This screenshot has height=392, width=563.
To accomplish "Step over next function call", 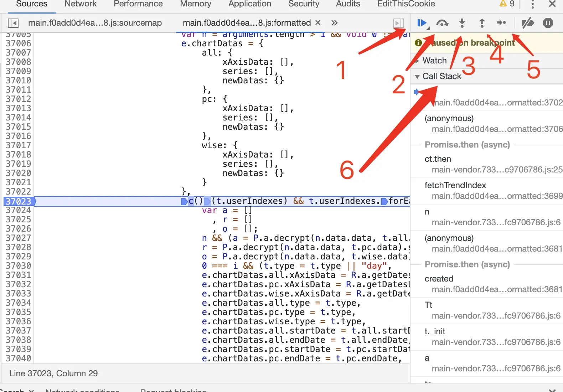I will (442, 23).
